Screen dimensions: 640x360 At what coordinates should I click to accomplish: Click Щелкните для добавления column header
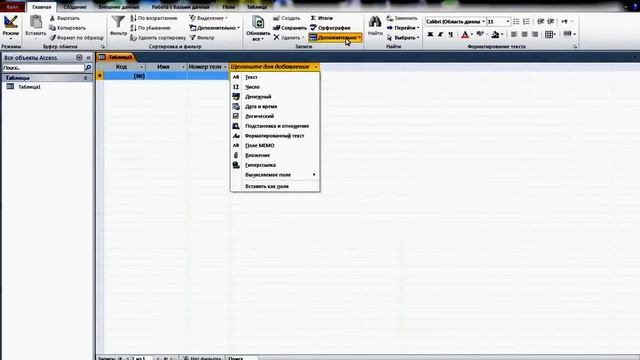pos(274,67)
